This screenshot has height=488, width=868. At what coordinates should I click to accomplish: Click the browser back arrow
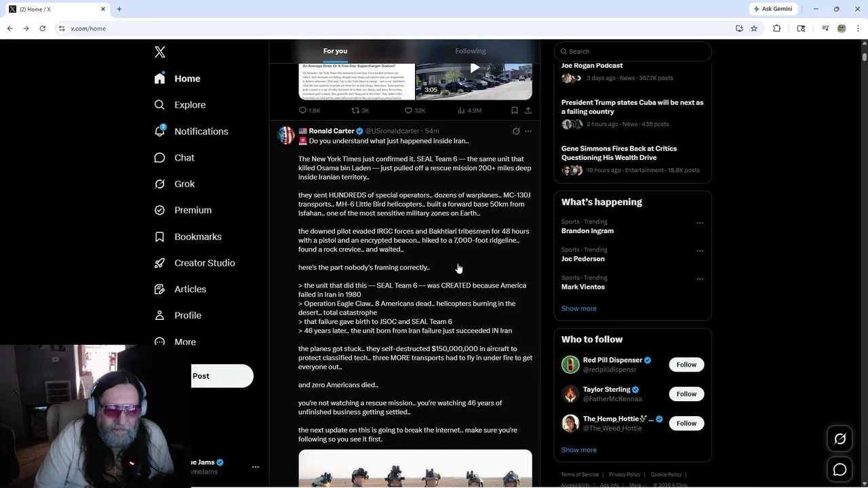pyautogui.click(x=9, y=28)
